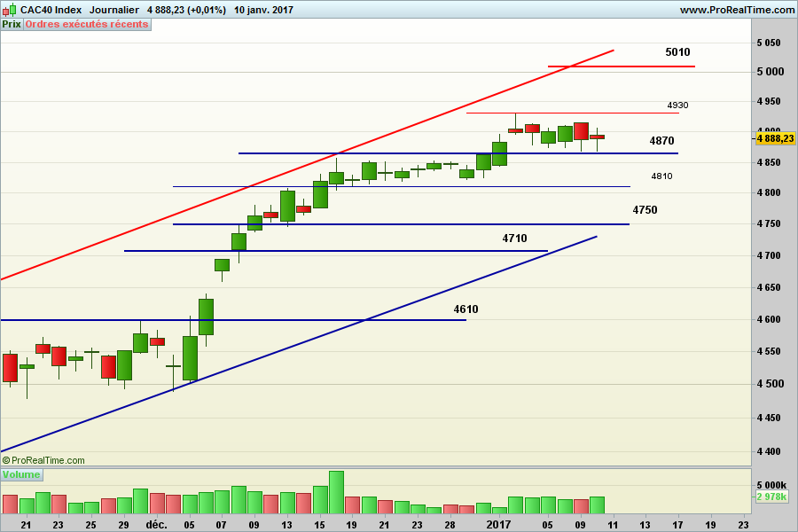
Task: Click the 4870 support level label
Action: click(661, 141)
